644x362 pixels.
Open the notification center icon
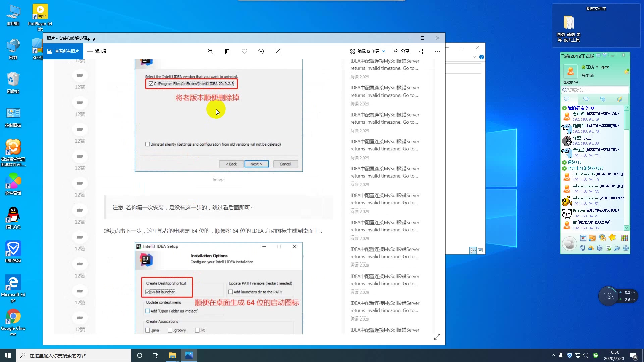click(633, 355)
